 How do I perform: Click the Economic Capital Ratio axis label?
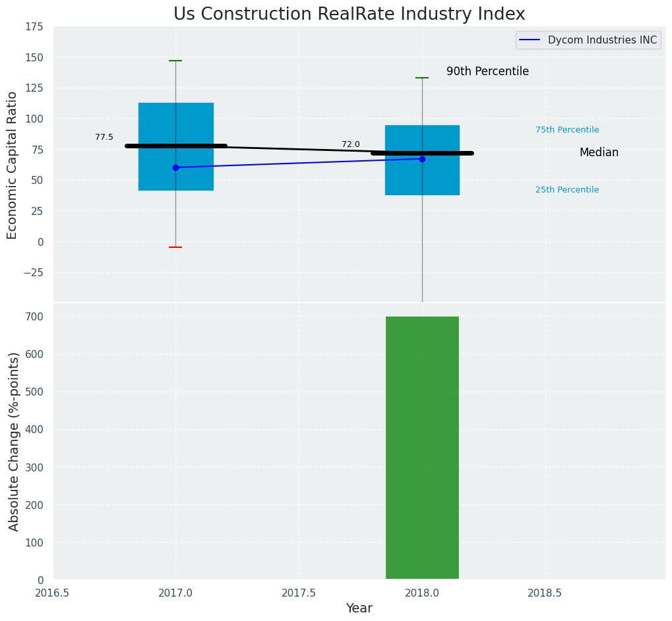[13, 165]
